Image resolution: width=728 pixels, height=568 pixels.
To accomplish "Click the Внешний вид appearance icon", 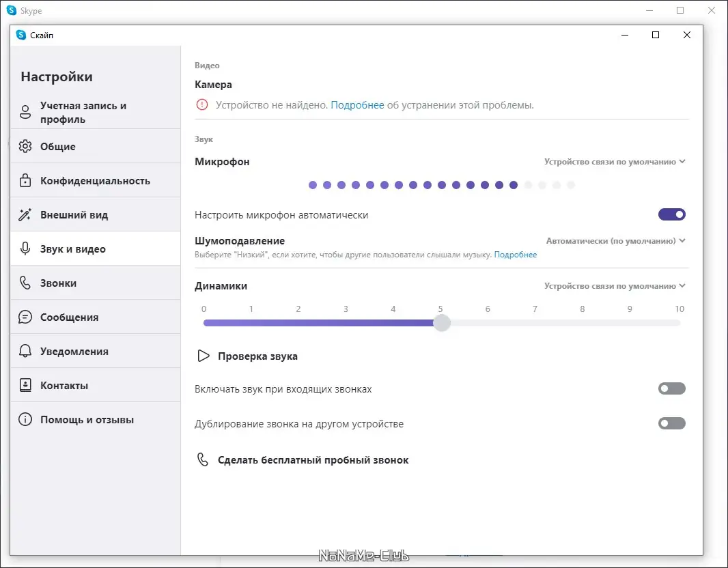I will tap(25, 214).
